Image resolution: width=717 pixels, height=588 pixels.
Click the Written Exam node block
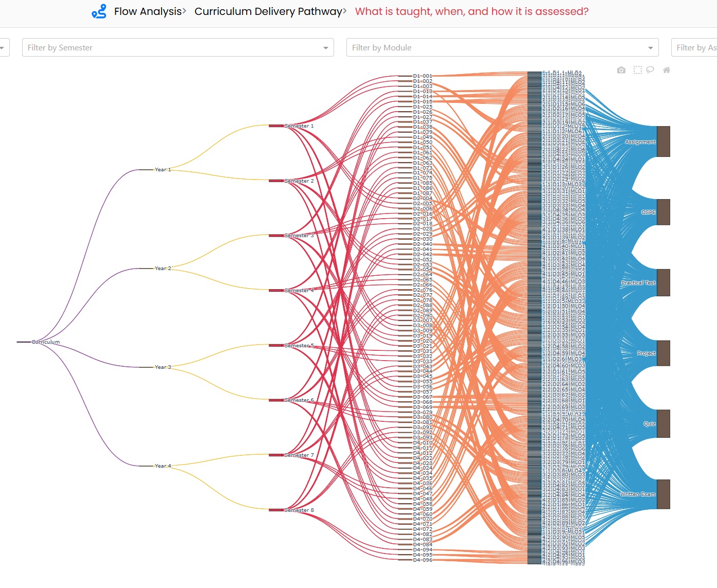(663, 494)
